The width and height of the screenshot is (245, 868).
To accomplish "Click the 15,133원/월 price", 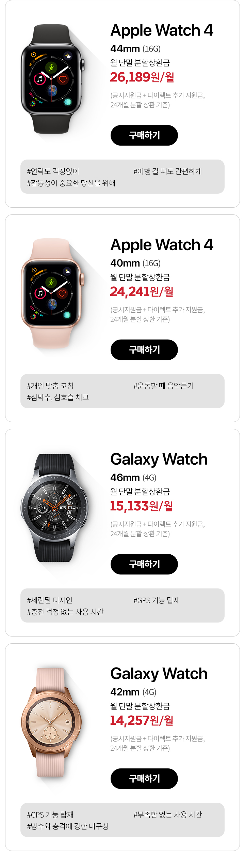I will click(142, 506).
